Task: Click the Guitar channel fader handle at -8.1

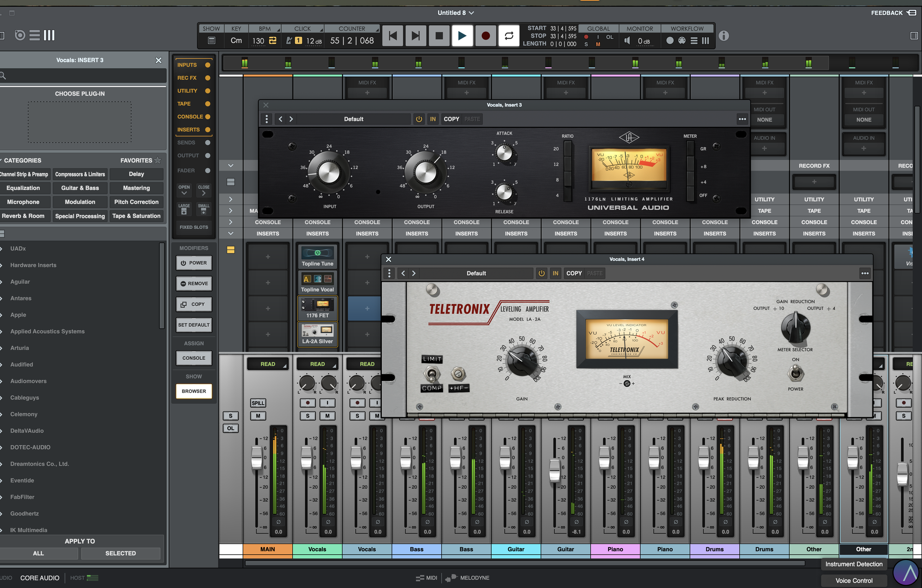Action: click(x=555, y=470)
